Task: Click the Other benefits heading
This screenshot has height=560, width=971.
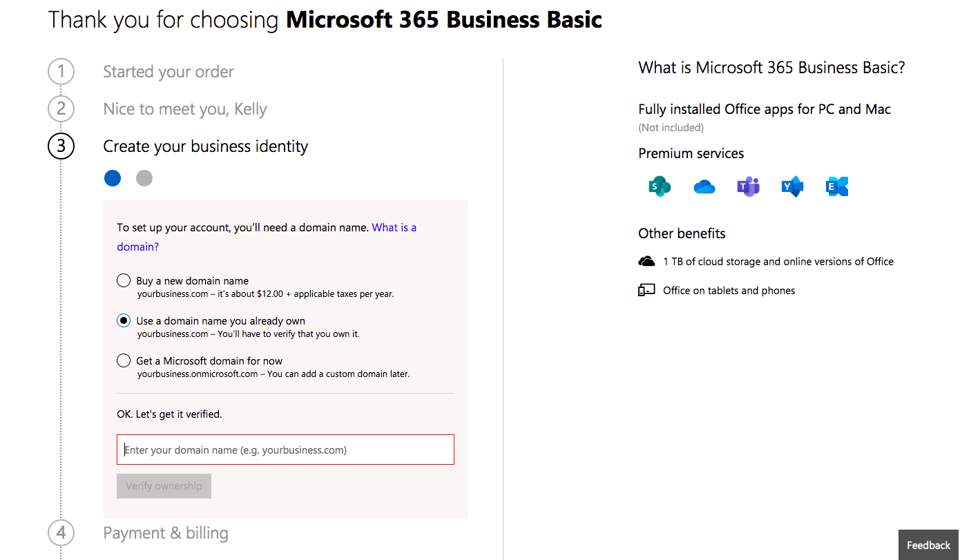Action: [682, 233]
